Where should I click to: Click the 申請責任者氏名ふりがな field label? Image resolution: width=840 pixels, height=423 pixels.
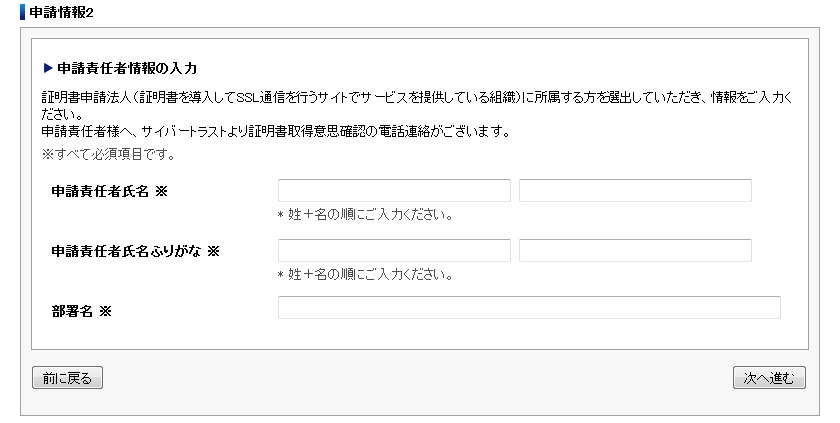click(x=126, y=251)
